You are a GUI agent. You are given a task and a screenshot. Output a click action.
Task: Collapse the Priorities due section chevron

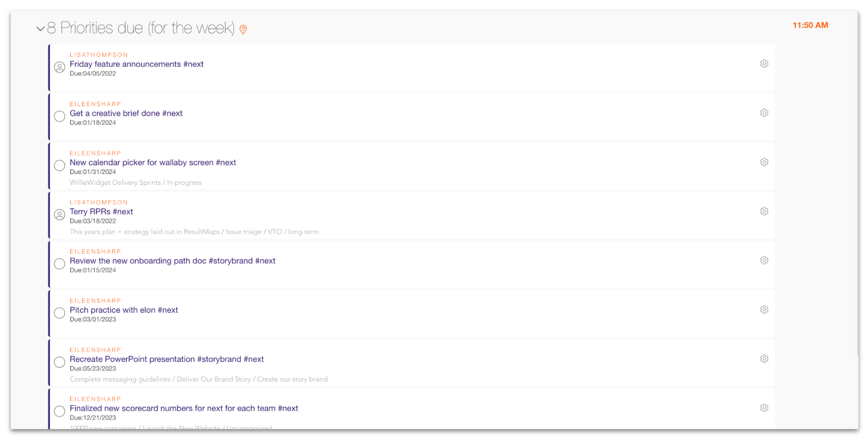(x=40, y=29)
